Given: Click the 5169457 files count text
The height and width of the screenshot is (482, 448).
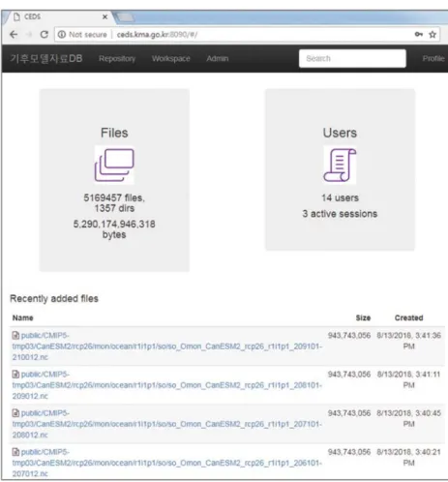Looking at the screenshot, I should coord(114,197).
